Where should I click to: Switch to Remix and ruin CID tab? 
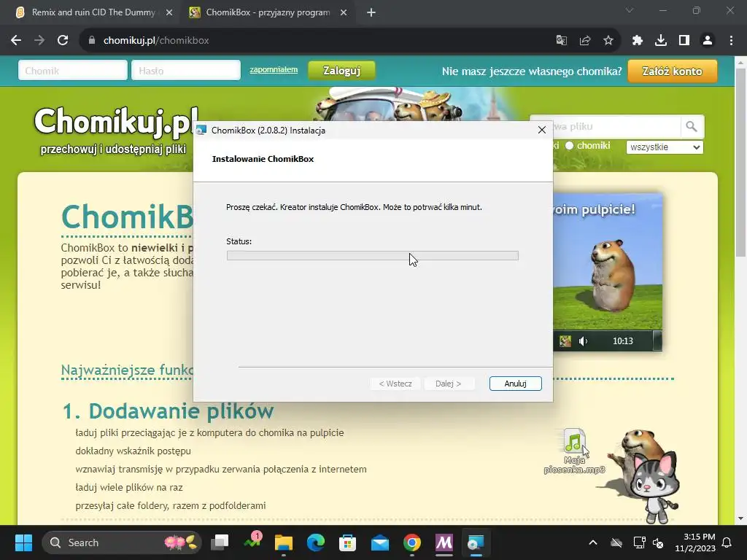[x=93, y=12]
